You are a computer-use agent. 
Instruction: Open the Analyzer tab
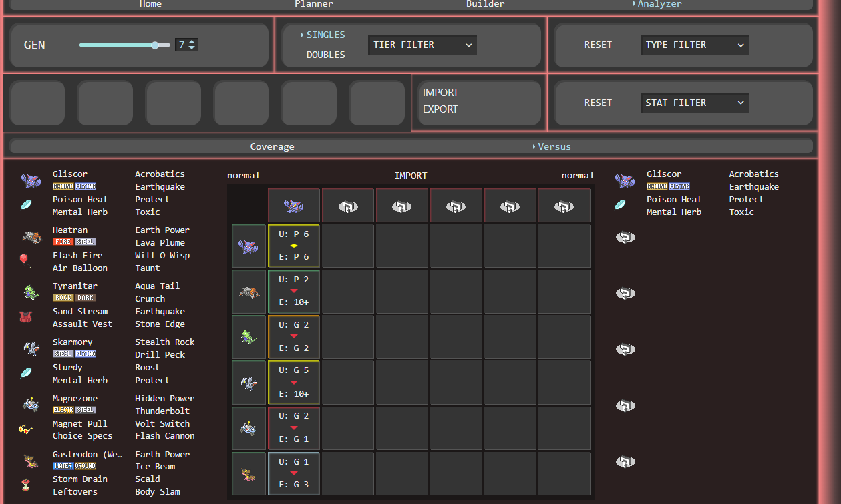659,4
